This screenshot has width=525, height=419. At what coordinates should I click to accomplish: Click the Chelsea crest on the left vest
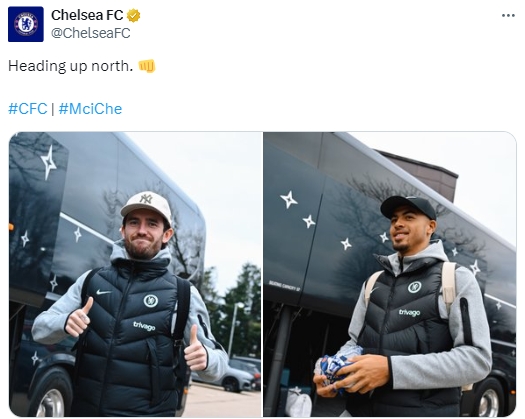(x=151, y=301)
